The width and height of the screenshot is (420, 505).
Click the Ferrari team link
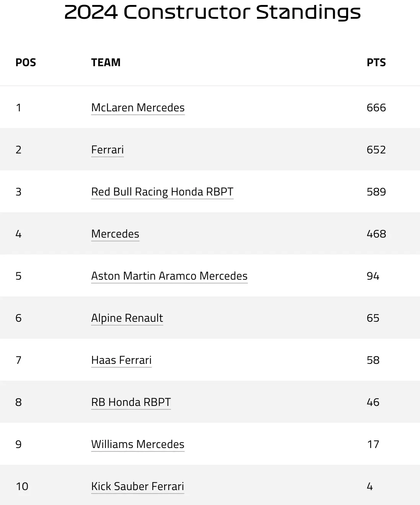(107, 150)
